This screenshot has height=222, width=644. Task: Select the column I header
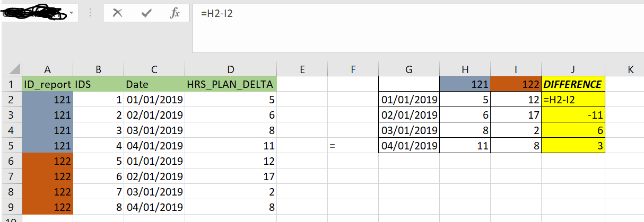point(516,69)
